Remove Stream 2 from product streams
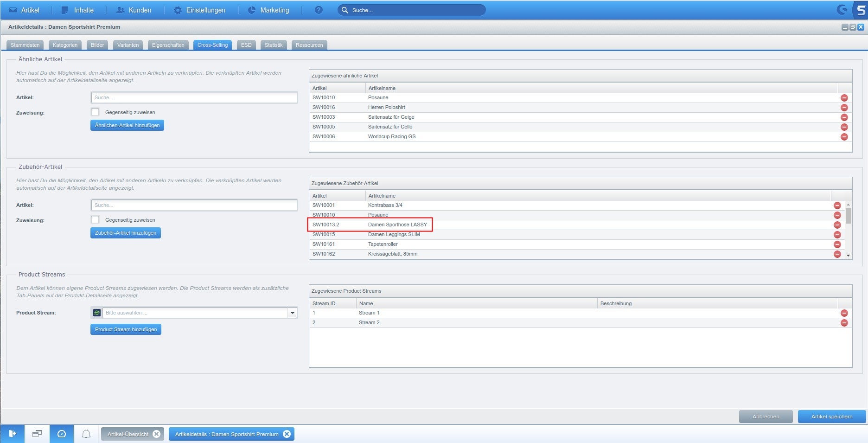868x443 pixels. 844,323
